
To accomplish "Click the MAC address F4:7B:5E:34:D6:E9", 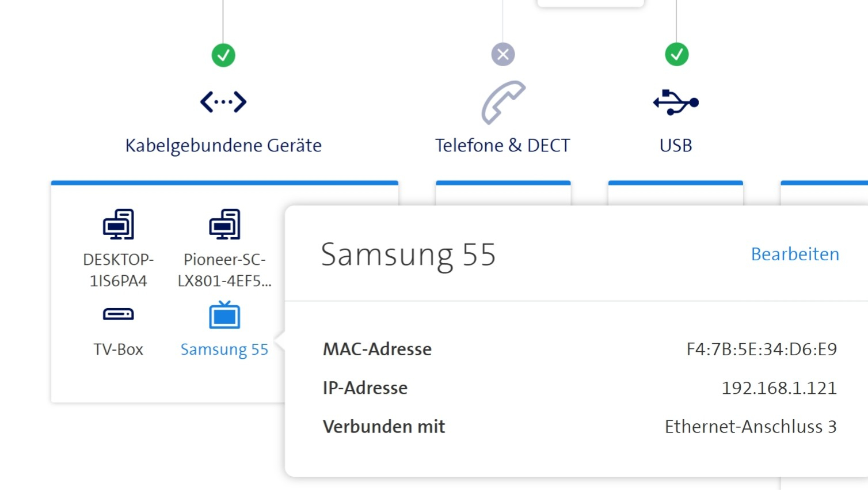I will tap(762, 350).
